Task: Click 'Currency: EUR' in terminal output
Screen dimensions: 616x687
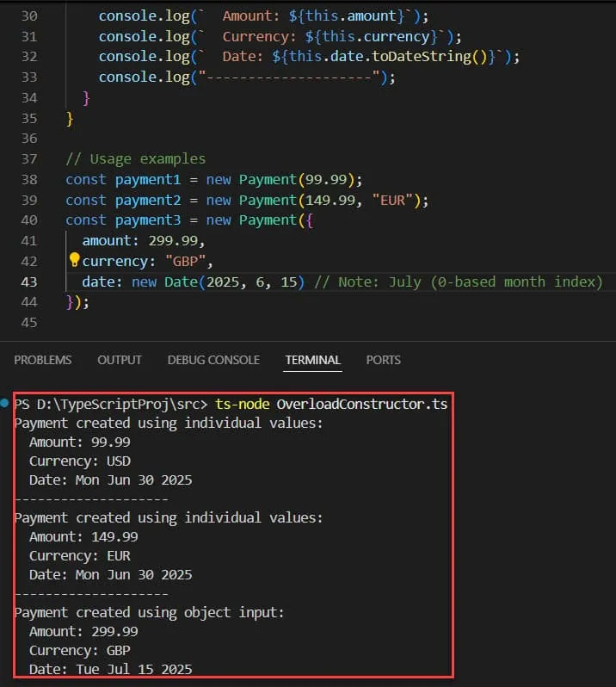Action: (x=80, y=555)
